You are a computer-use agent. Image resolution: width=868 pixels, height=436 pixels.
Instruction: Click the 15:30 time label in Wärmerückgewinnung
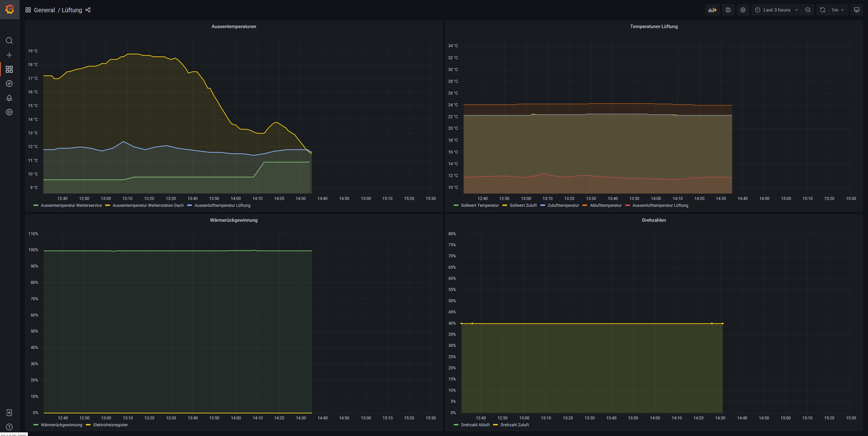pos(431,418)
